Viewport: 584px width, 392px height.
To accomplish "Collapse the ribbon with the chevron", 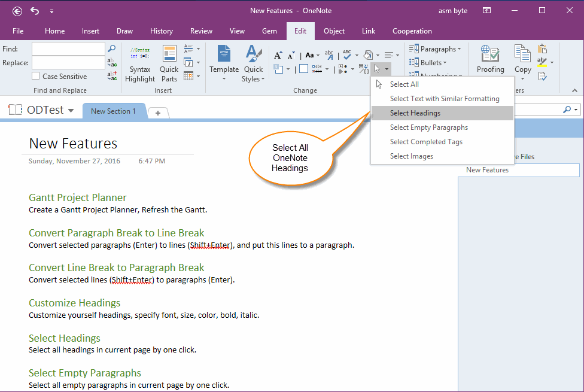I will tap(574, 90).
